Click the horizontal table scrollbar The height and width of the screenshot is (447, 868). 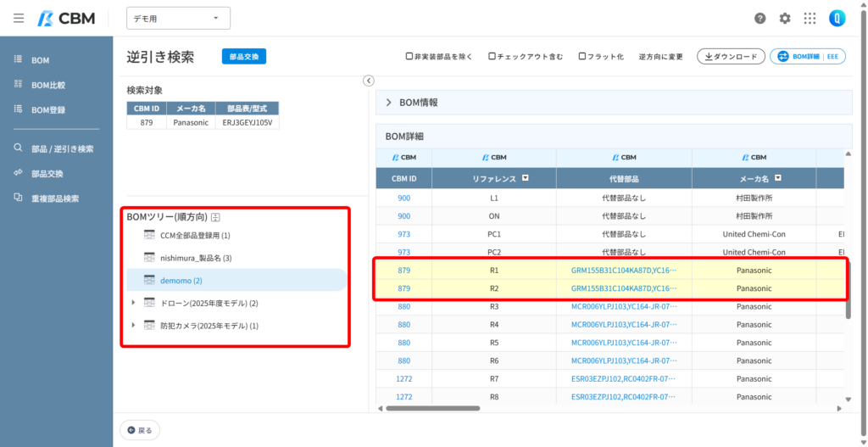433,408
